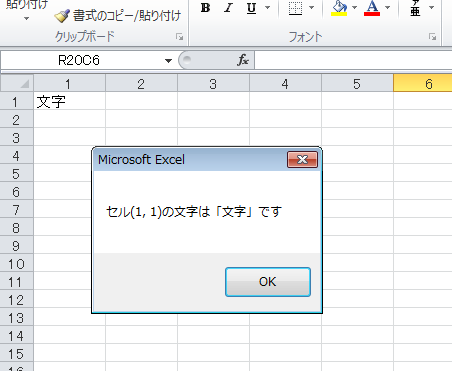Select row header 8
This screenshot has width=452, height=371.
17,227
